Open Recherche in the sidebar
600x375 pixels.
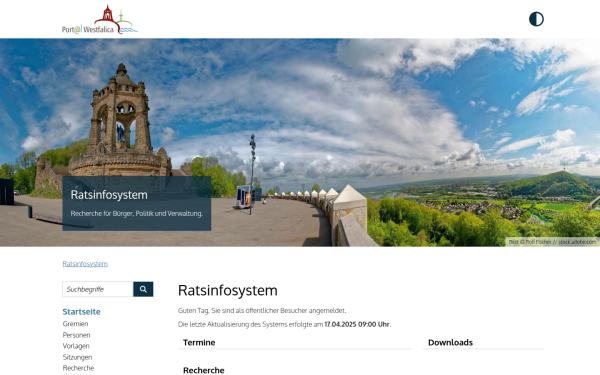[x=78, y=368]
